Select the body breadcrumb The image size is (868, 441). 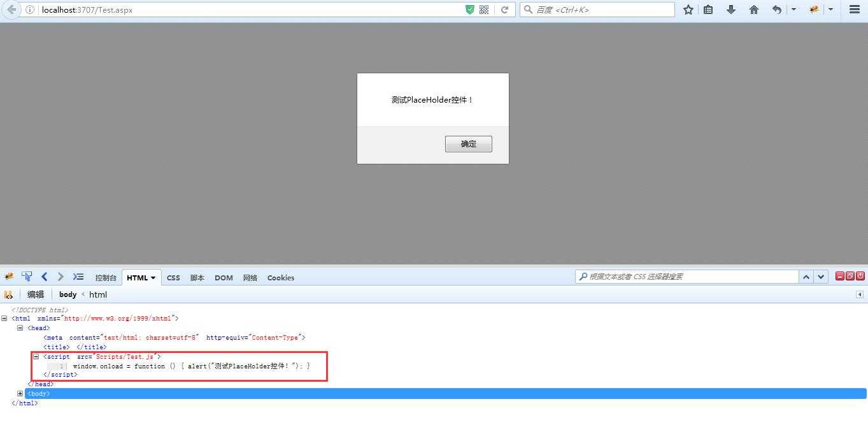pyautogui.click(x=68, y=294)
